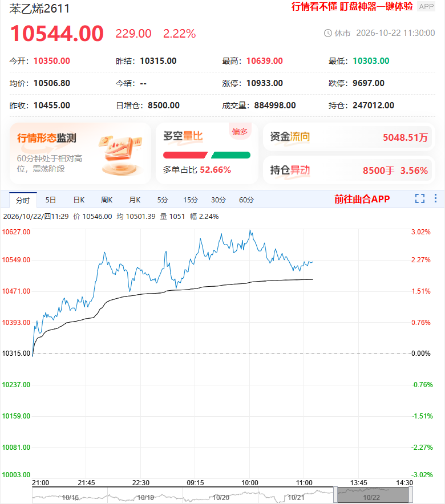Click the APP badge at top right
Image resolution: width=445 pixels, height=504 pixels.
pyautogui.click(x=426, y=6)
